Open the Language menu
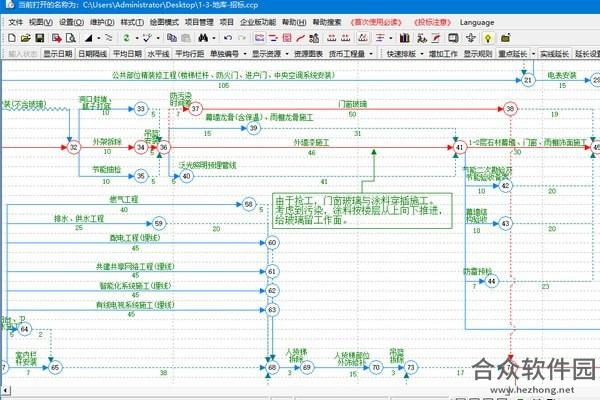Screen dimensions: 600x400 coord(477,22)
